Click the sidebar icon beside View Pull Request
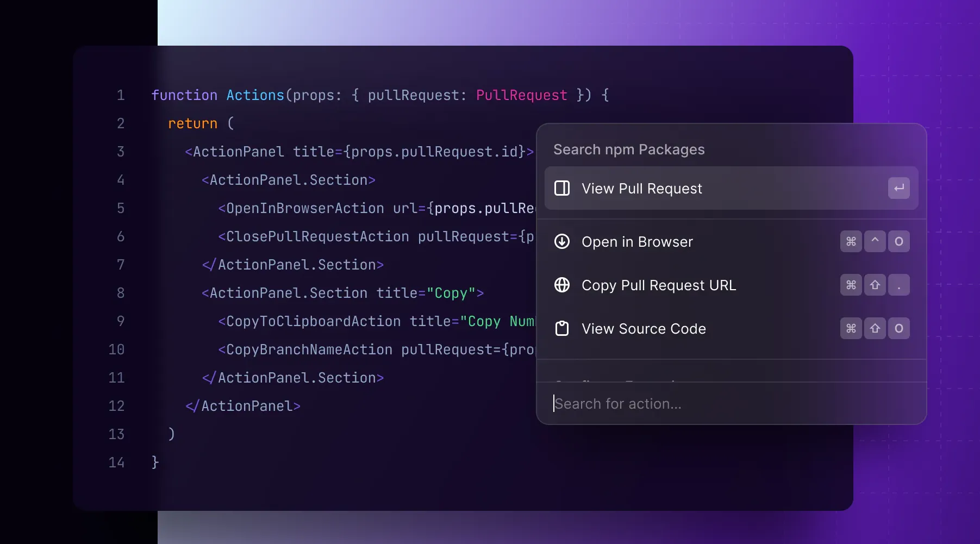The width and height of the screenshot is (980, 544). point(561,188)
